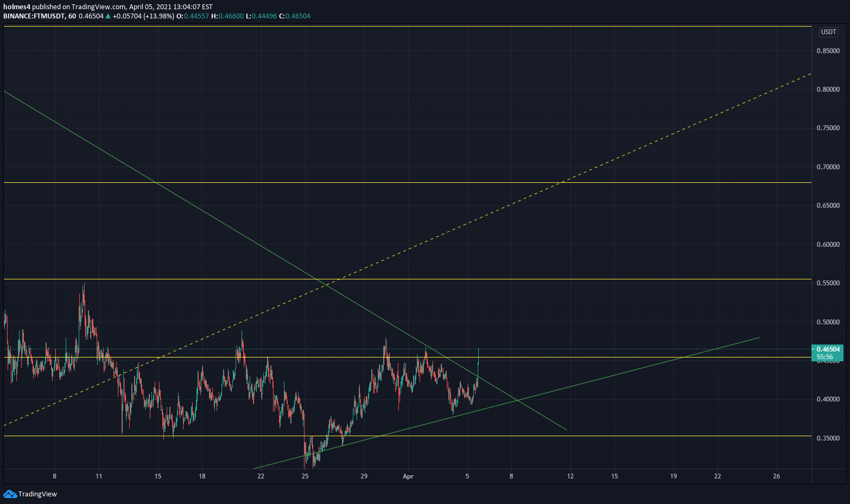Viewport: 850px width, 504px height.
Task: Click the Apr month label on time axis
Action: 408,476
